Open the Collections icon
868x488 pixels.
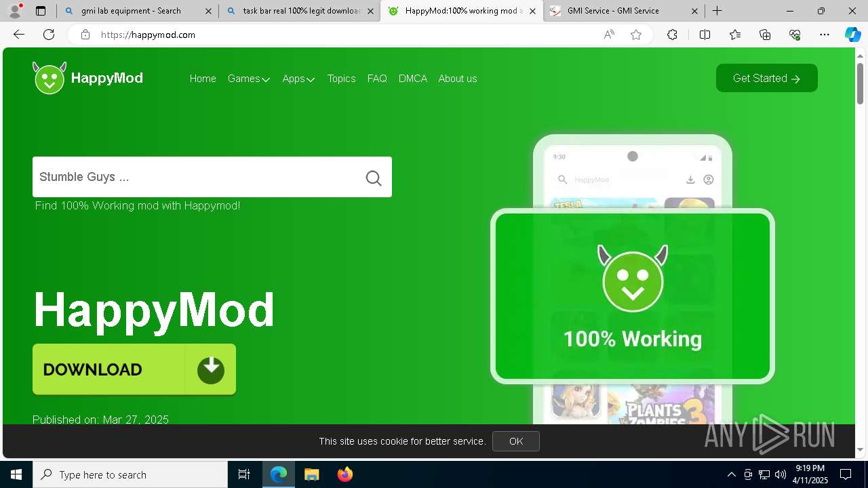pyautogui.click(x=765, y=35)
